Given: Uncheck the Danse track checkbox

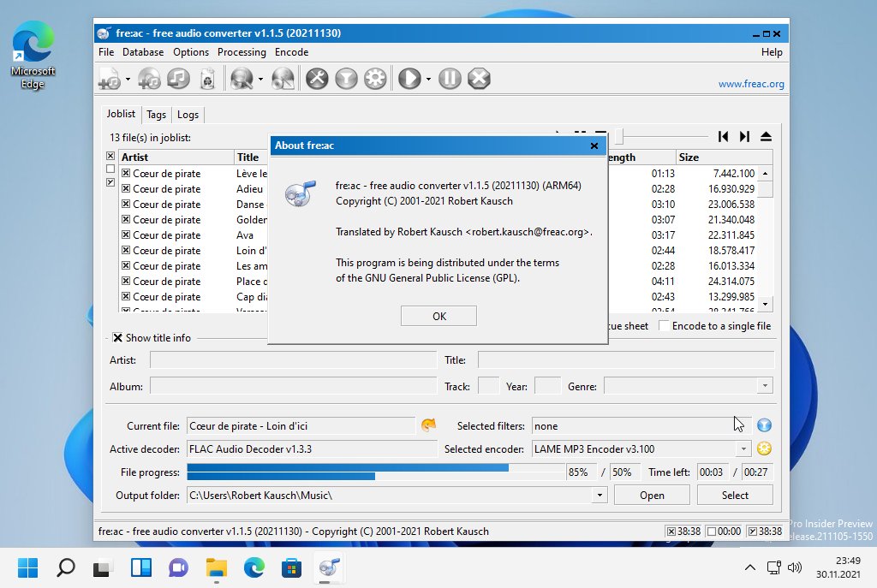Looking at the screenshot, I should pyautogui.click(x=126, y=204).
